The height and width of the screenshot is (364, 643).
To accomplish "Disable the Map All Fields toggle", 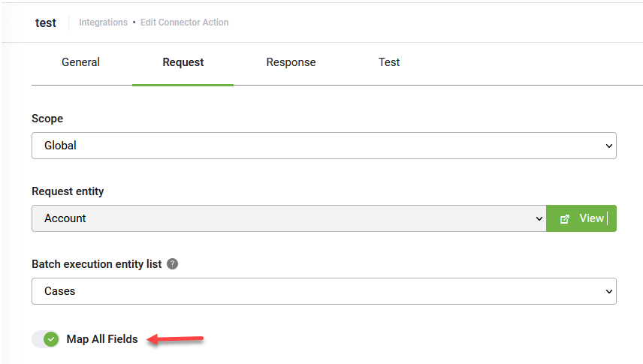I will pyautogui.click(x=46, y=339).
